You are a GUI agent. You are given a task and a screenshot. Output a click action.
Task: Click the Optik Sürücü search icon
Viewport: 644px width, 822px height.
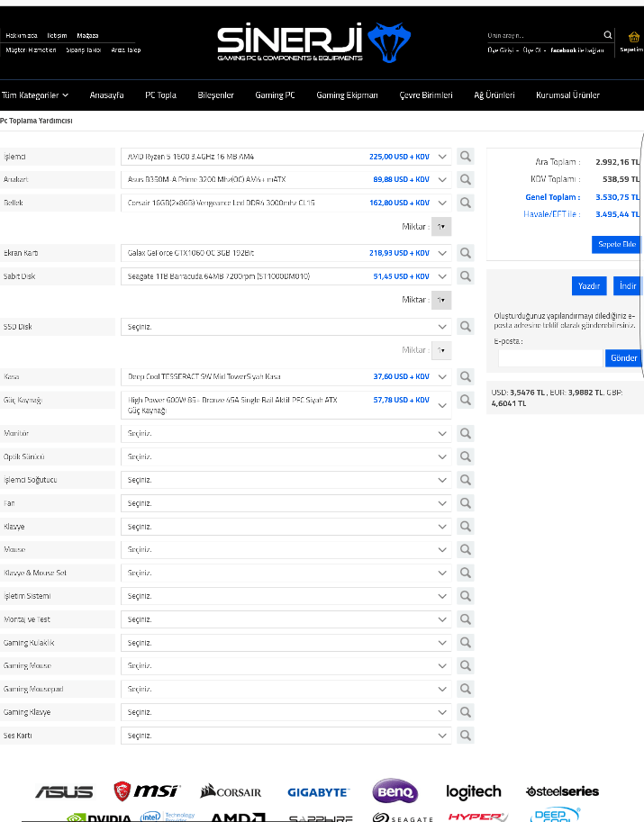[465, 456]
